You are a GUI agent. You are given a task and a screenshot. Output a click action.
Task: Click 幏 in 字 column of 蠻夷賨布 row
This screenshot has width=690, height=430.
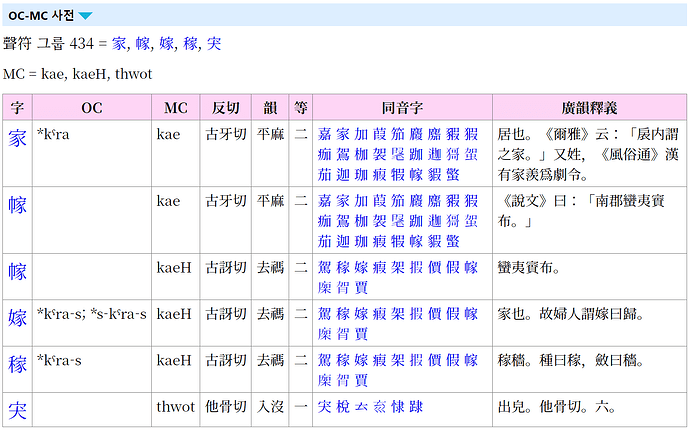click(17, 271)
